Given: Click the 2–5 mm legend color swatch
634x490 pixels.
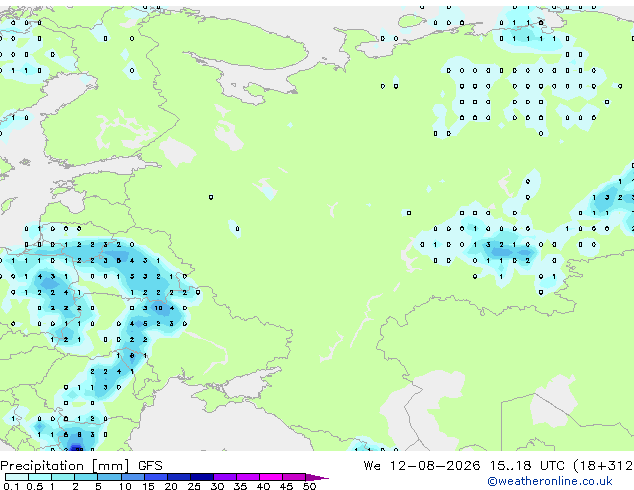Looking at the screenshot, I should coord(86,477).
